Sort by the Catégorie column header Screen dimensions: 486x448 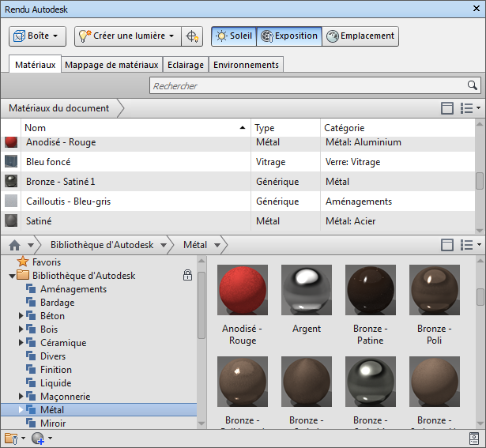pyautogui.click(x=397, y=128)
